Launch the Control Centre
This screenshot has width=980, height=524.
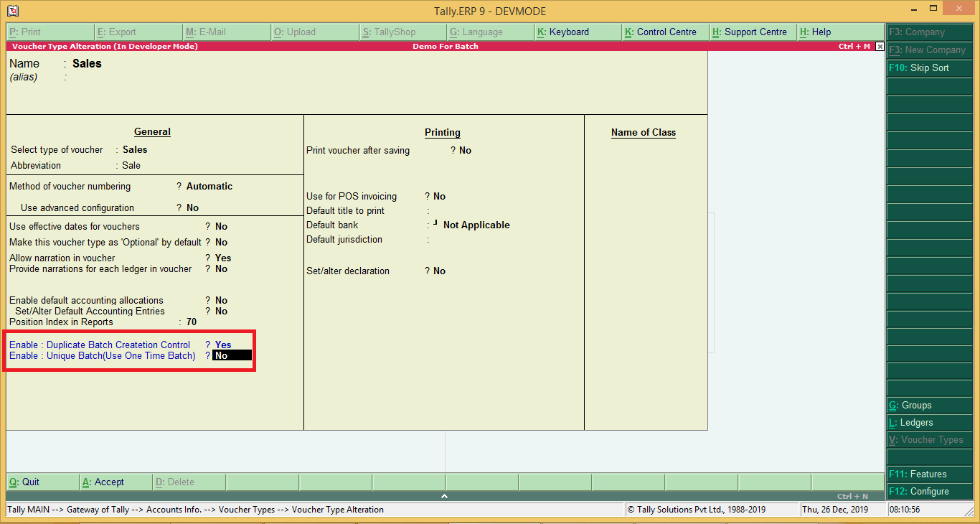(x=660, y=32)
